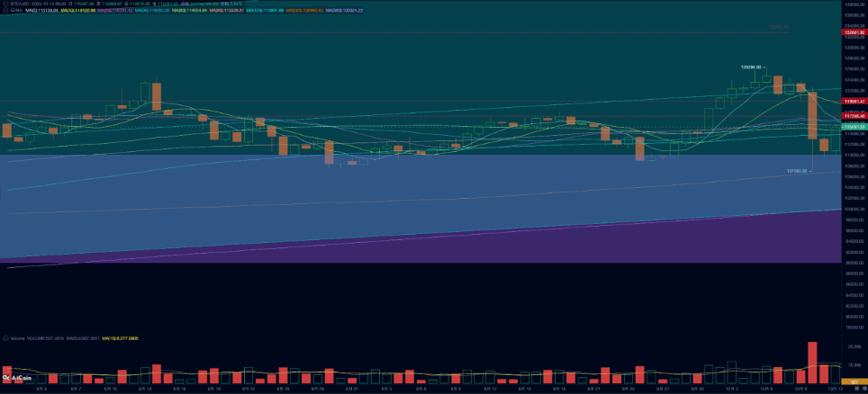Click the red 132881 price label
Screen dimensions: 868x394
(x=854, y=32)
